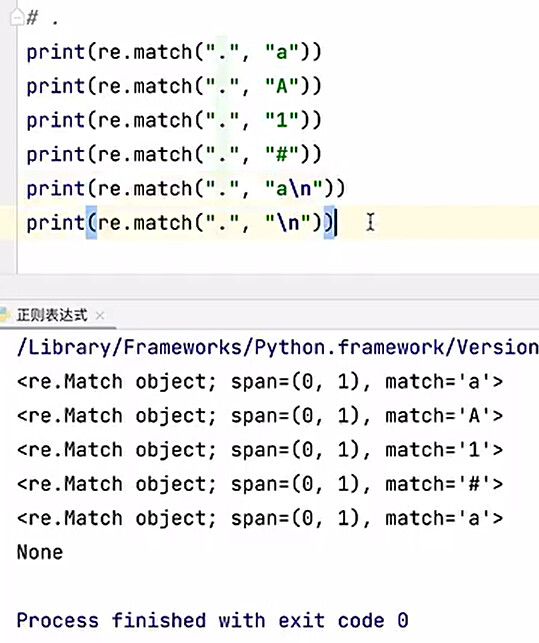
Task: Click the "Process finished with exit code 0" text
Action: [x=212, y=620]
